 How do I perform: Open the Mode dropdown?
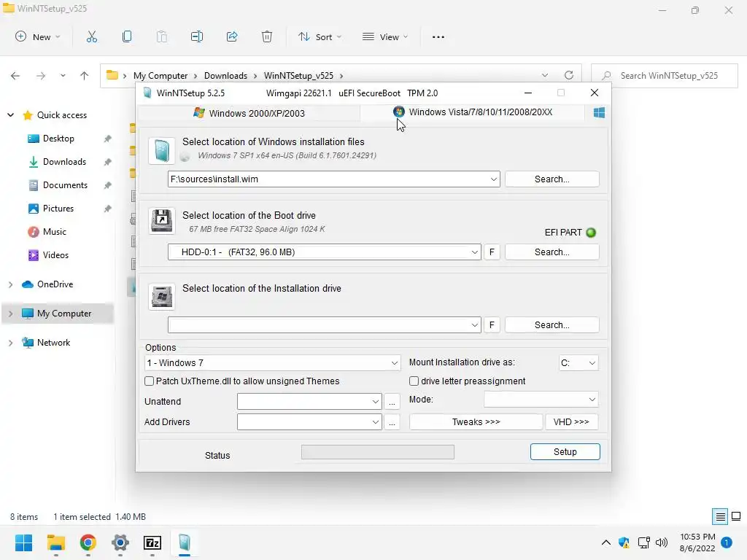click(x=592, y=400)
